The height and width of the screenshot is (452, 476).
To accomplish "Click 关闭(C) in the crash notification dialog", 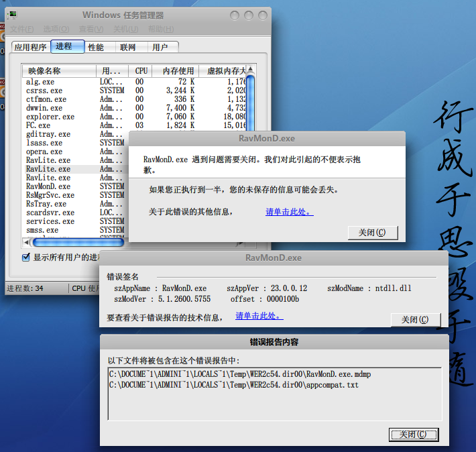I will [x=373, y=233].
